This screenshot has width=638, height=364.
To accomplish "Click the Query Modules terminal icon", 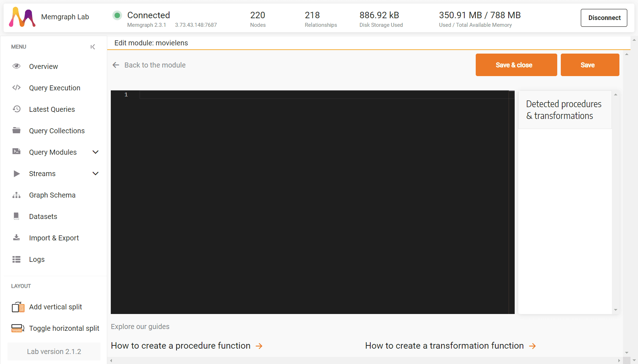I will [16, 151].
